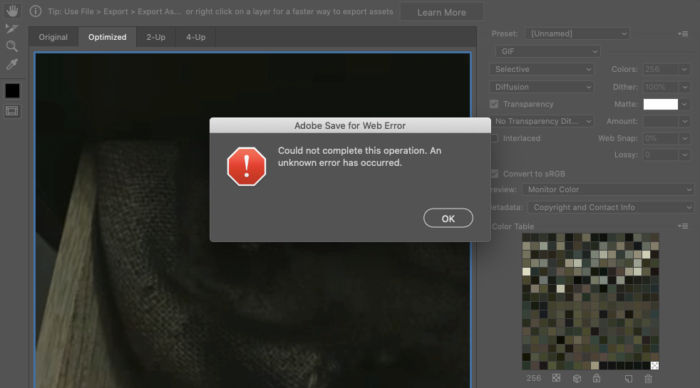Open the Preset dropdown
Viewport: 700px width, 388px height.
coord(577,33)
